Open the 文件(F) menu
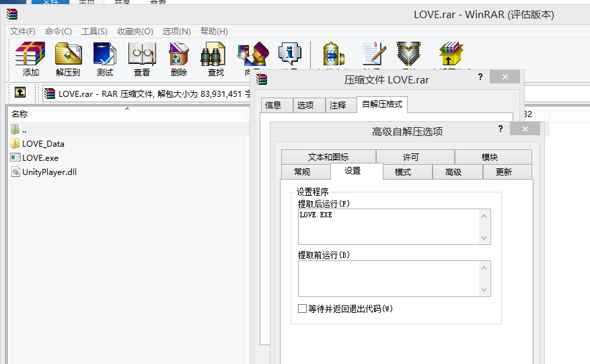This screenshot has width=590, height=364. (23, 31)
